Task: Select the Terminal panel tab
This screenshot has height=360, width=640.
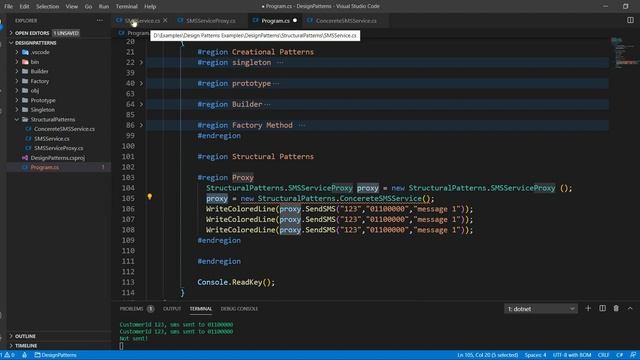Action: coord(200,309)
